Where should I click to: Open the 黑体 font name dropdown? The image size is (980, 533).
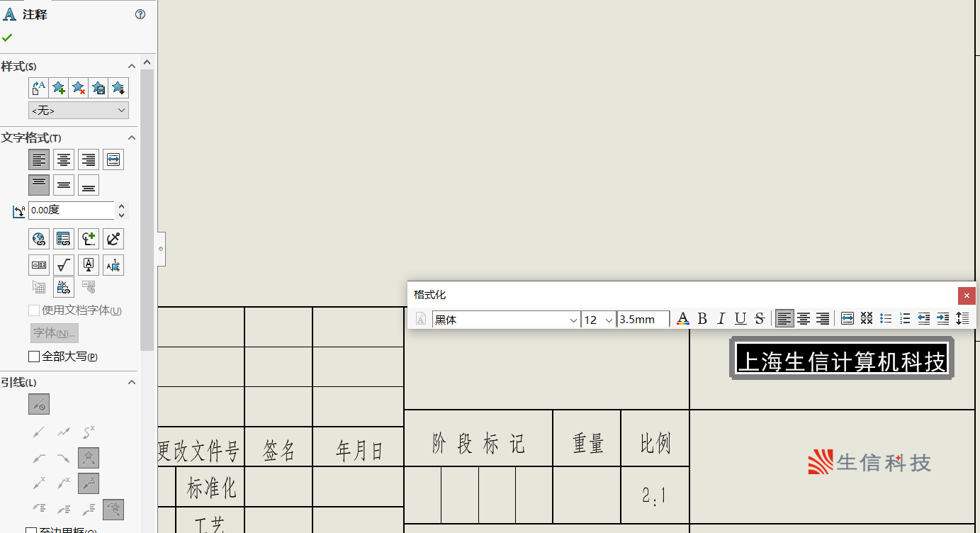pos(573,320)
